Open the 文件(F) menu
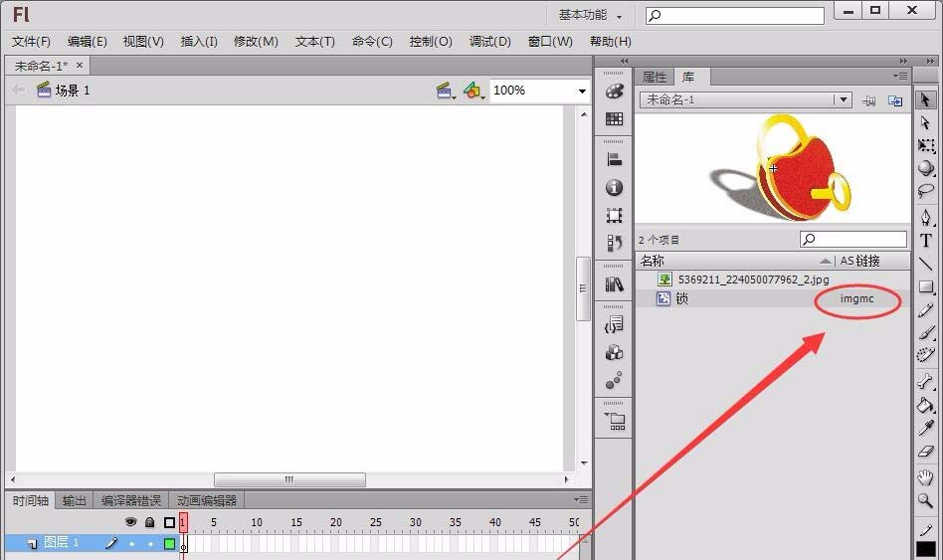Image resolution: width=943 pixels, height=560 pixels. tap(31, 42)
